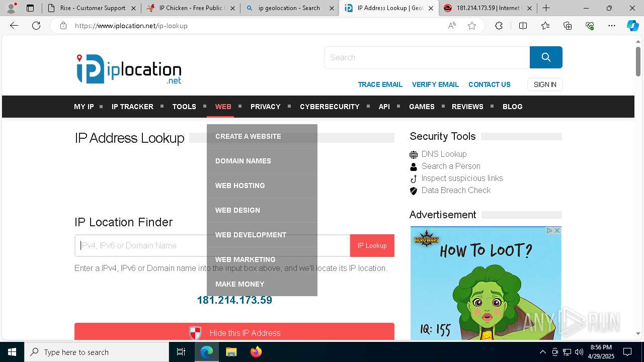Open the browser Extensions icon

499,26
